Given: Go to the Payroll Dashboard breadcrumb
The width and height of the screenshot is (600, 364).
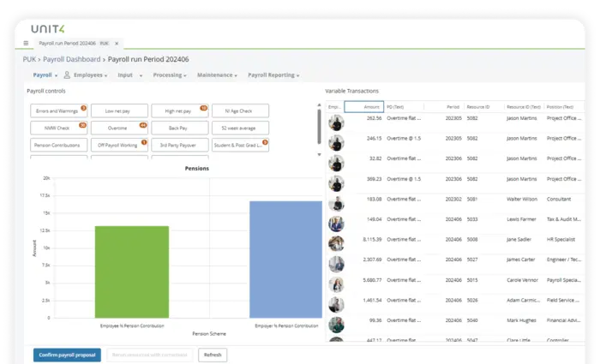Looking at the screenshot, I should point(71,59).
